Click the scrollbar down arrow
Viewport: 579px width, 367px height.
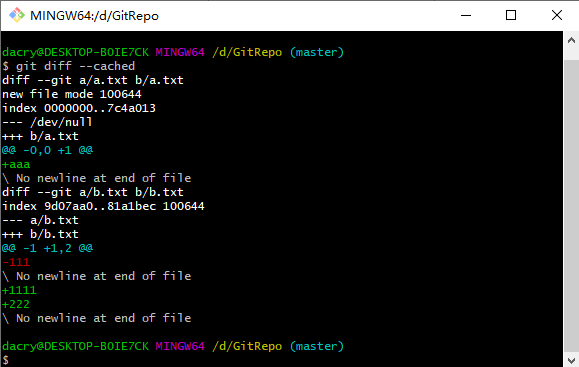(571, 360)
